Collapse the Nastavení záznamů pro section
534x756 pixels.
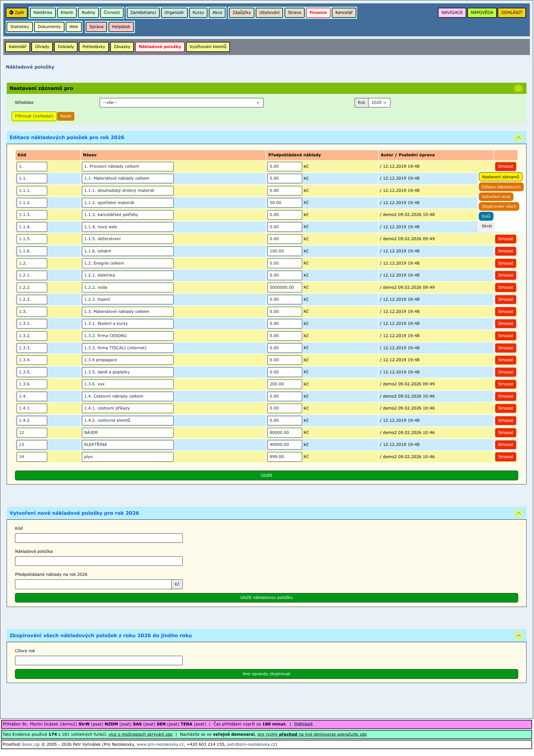pos(518,88)
